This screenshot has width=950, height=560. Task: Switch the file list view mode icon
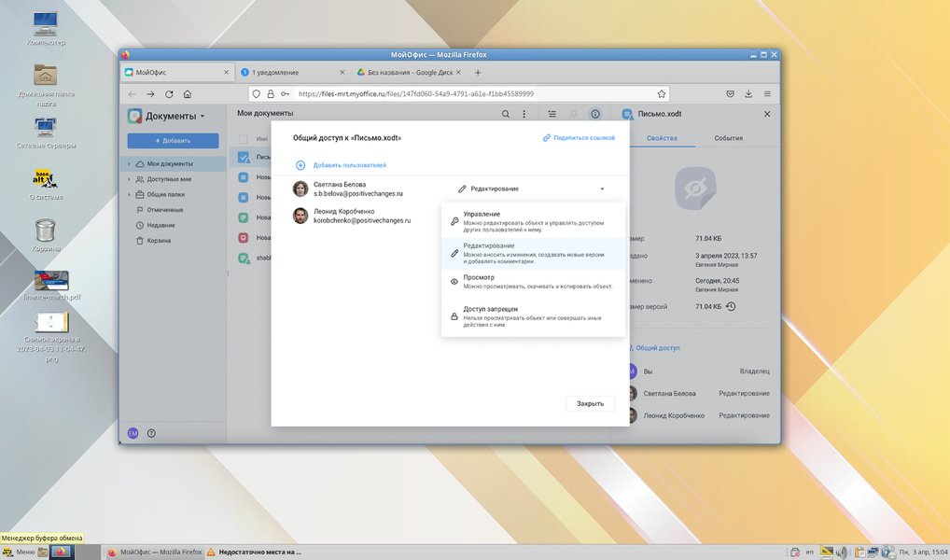[552, 114]
